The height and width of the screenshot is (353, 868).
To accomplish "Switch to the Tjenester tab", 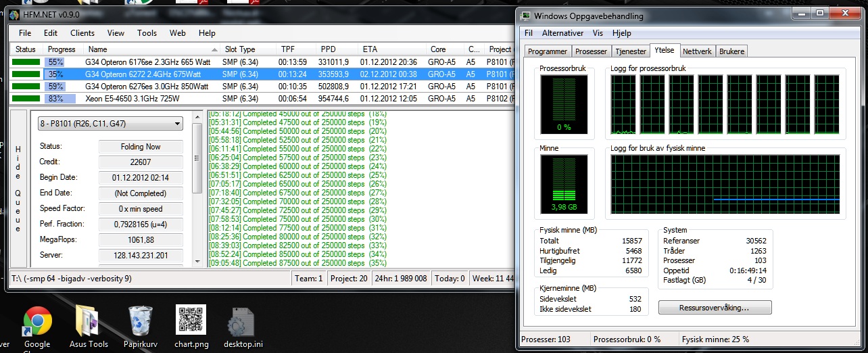I will [631, 51].
